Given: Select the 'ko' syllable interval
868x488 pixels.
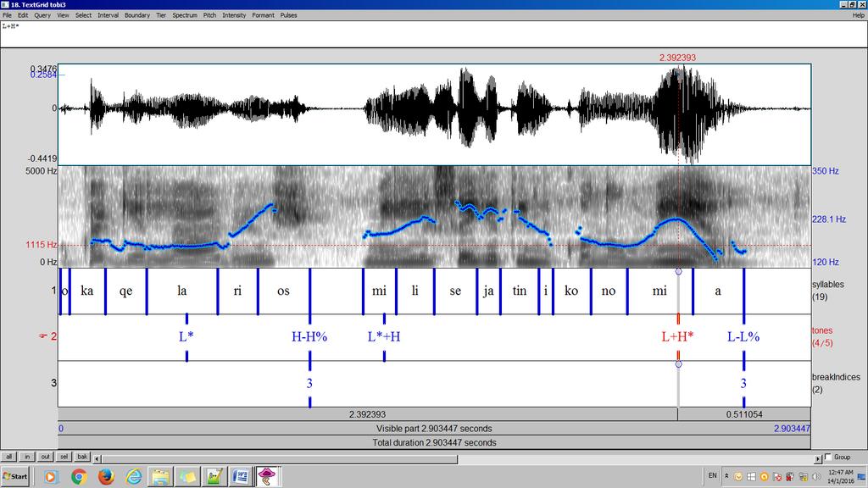Looking at the screenshot, I should coord(572,291).
